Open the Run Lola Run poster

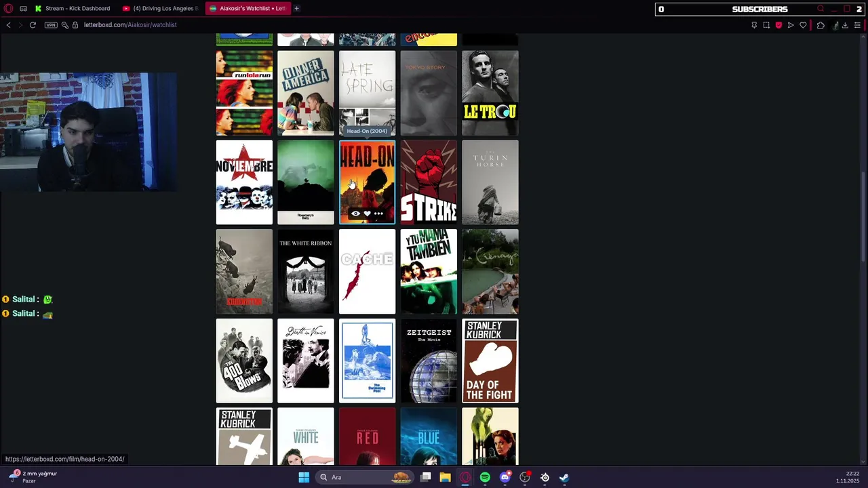tap(244, 93)
